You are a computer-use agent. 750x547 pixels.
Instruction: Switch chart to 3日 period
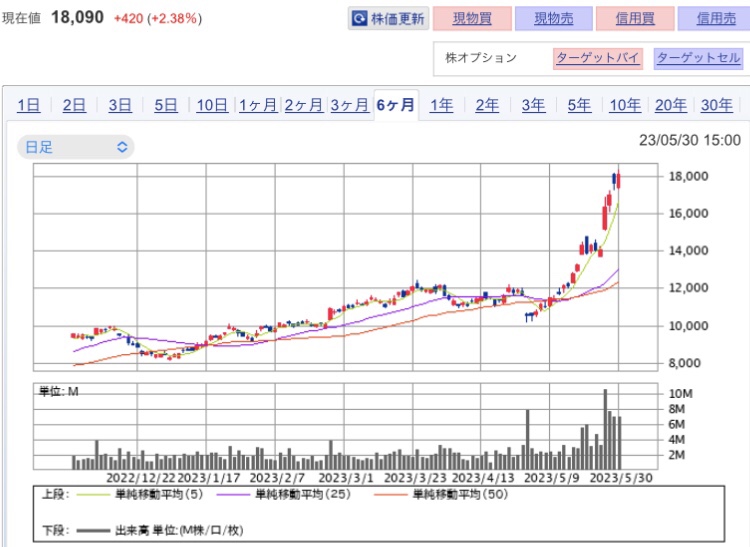point(120,105)
